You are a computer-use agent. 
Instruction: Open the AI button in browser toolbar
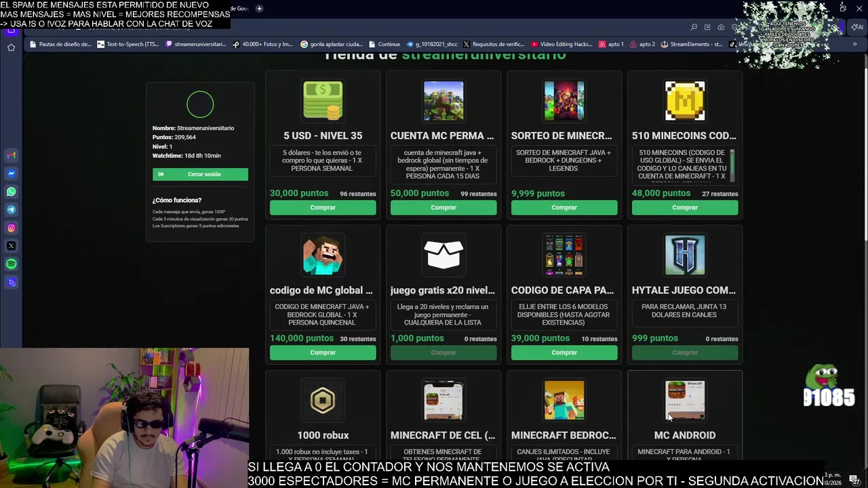(857, 27)
